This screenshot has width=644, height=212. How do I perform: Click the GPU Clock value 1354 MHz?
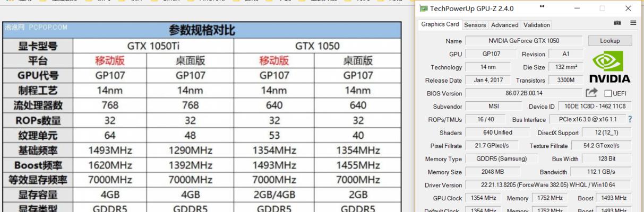[483, 198]
